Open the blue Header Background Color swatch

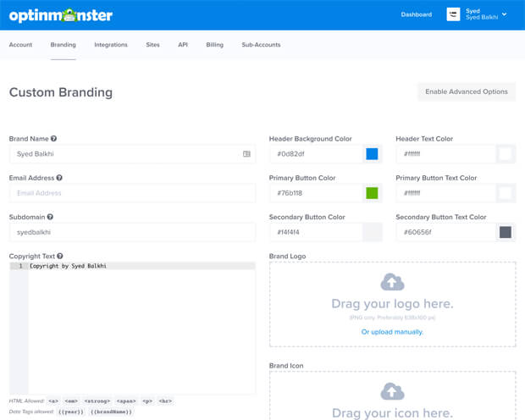click(372, 154)
